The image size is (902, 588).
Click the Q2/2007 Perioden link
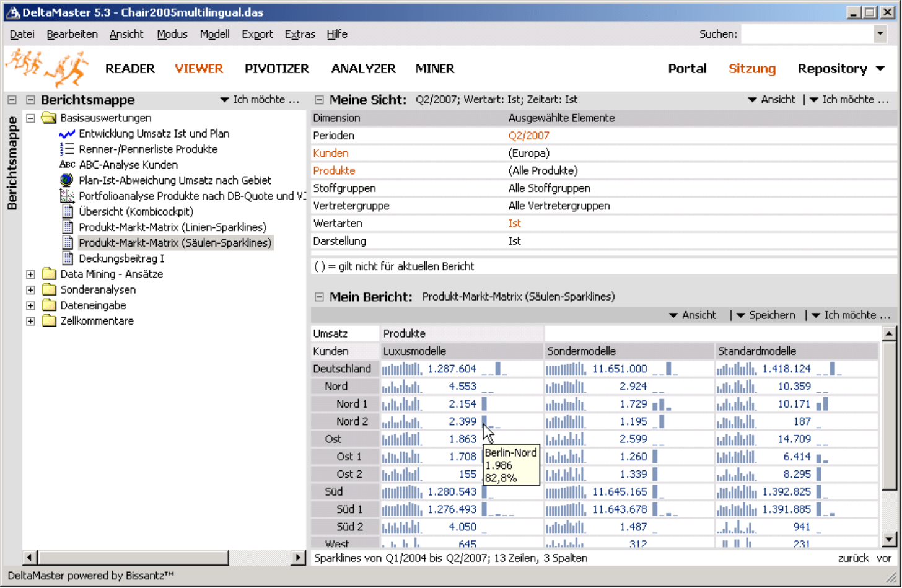[x=529, y=136]
